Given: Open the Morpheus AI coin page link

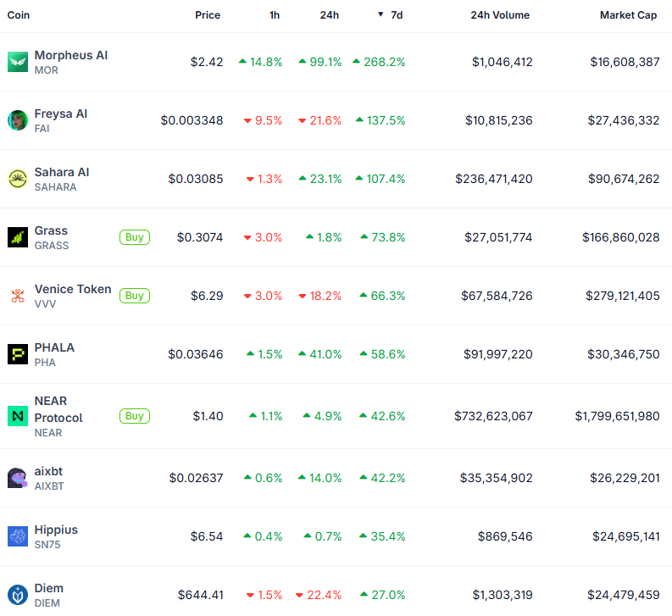Looking at the screenshot, I should coord(71,55).
